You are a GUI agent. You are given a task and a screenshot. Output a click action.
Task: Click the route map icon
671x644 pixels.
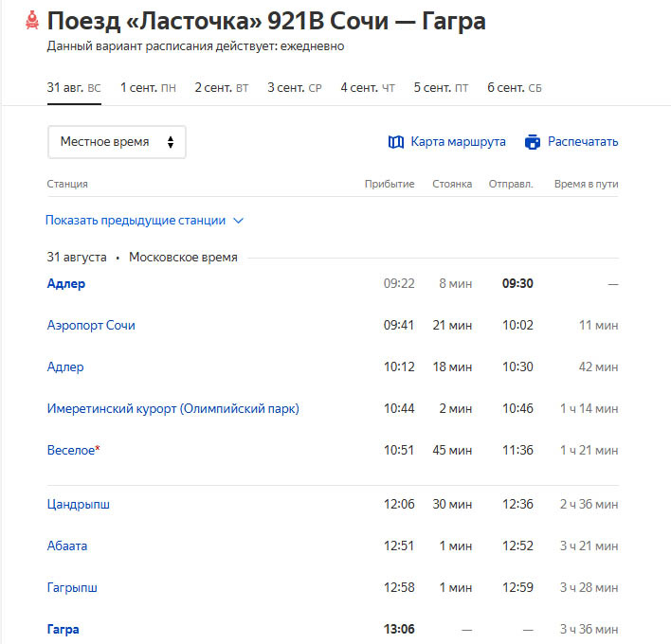(396, 142)
